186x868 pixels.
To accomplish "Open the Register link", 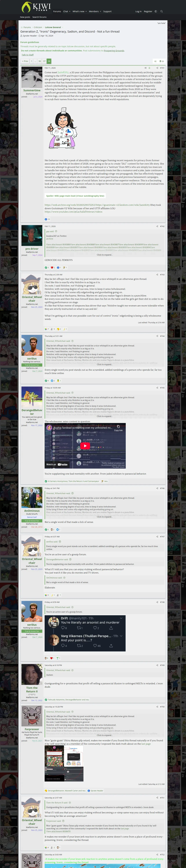I will [x=148, y=11].
